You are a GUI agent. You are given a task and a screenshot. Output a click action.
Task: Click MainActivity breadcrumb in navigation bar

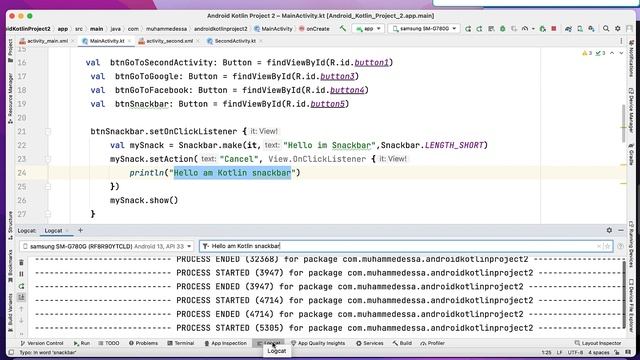pos(273,29)
